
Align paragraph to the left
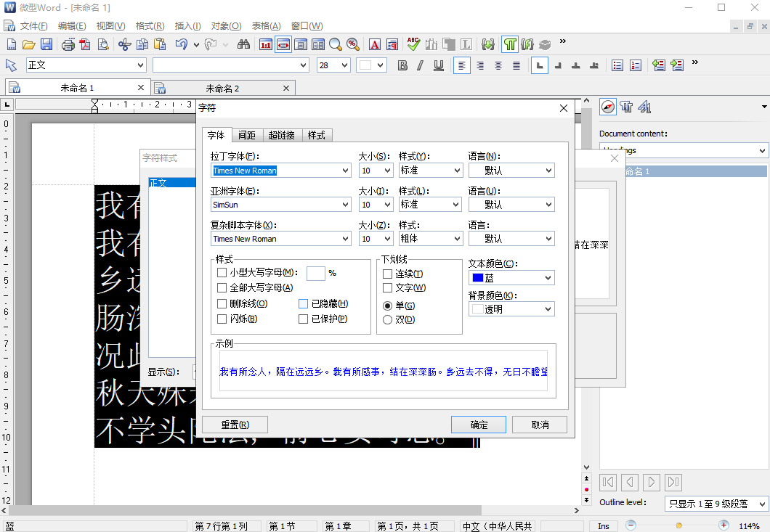[461, 65]
